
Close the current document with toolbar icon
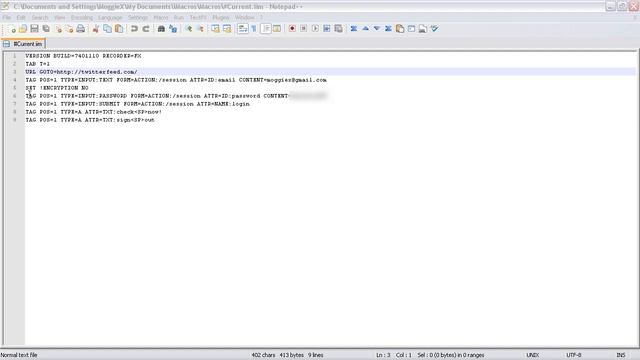58,29
